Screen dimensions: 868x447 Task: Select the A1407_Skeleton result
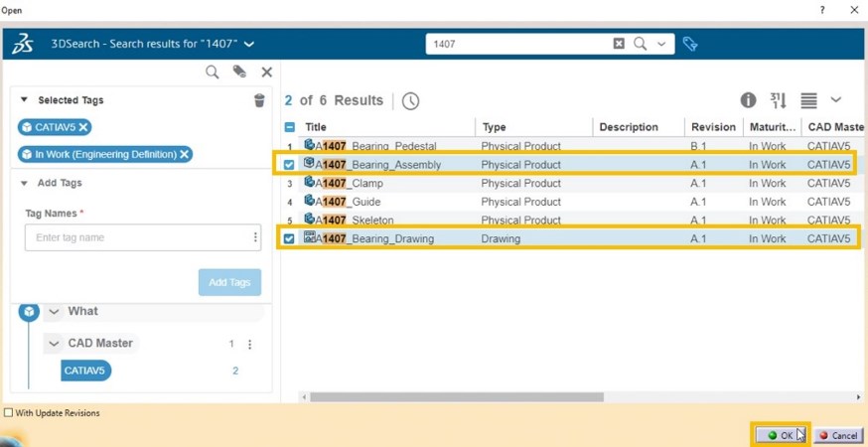[x=355, y=220]
